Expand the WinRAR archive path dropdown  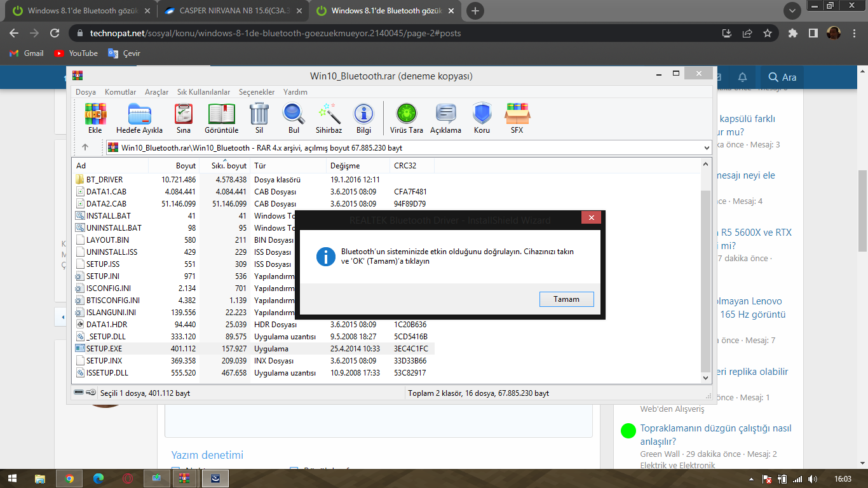pos(707,147)
